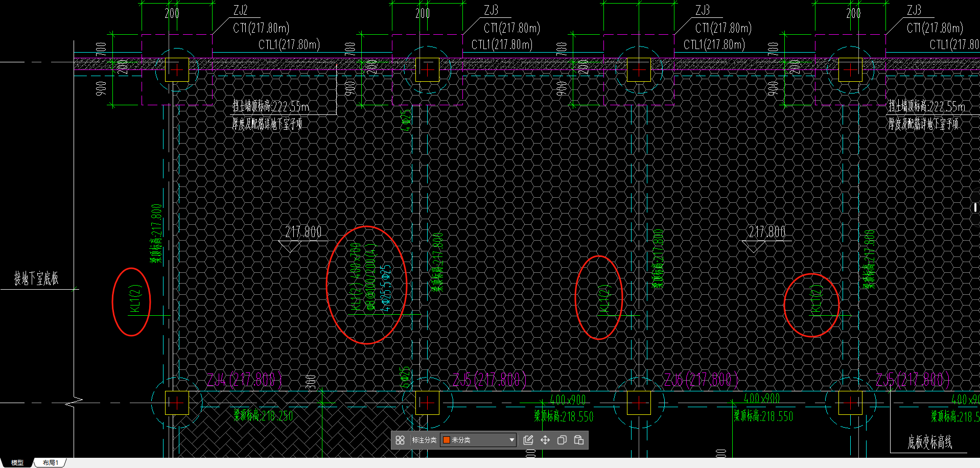Open the annotation category grid icon

click(400, 440)
